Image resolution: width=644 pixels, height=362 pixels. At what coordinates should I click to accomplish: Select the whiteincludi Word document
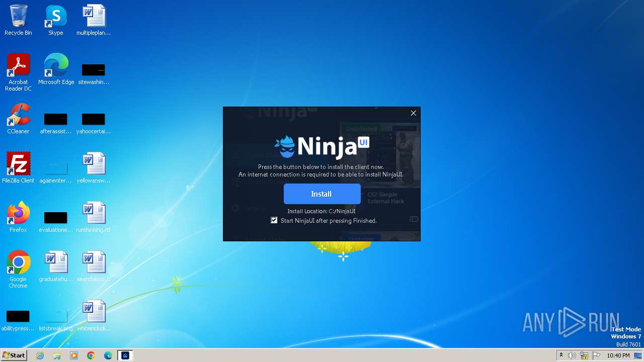coord(94,316)
